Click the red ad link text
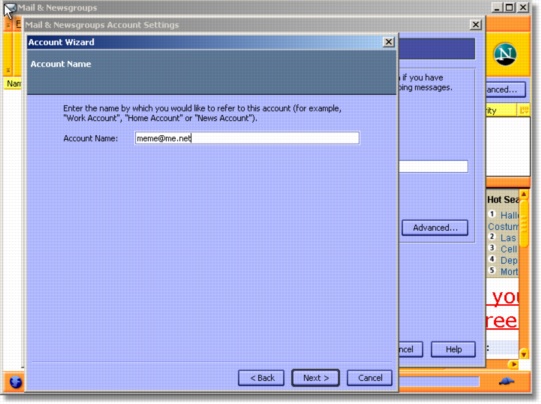 click(502, 309)
